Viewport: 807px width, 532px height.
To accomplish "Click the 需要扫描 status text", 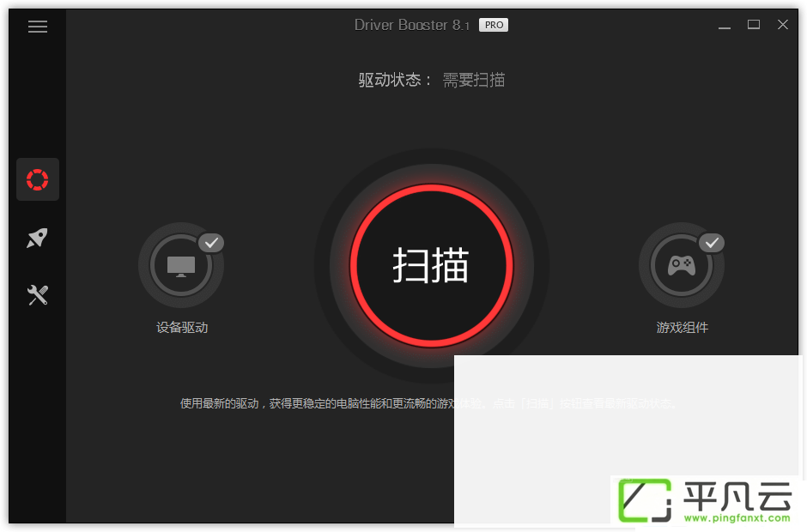I will click(x=474, y=81).
